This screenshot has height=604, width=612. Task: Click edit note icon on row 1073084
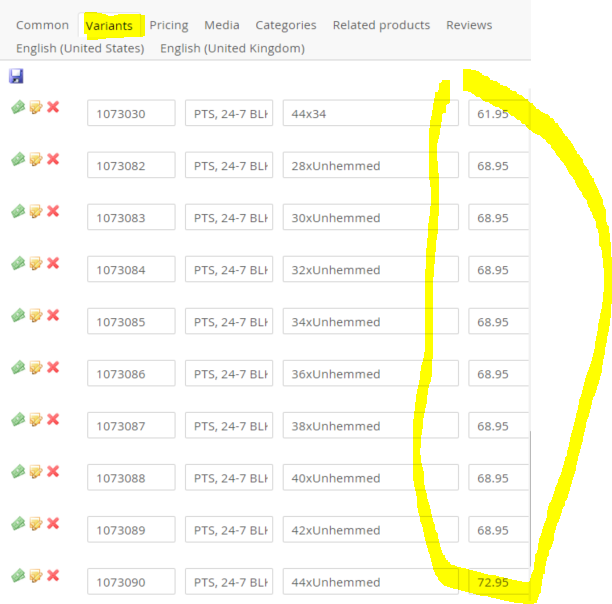coord(36,263)
